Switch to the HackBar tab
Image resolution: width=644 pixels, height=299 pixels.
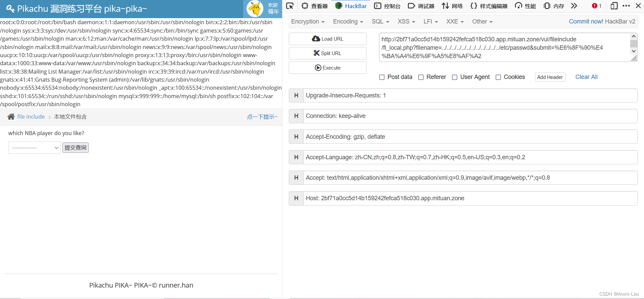click(x=351, y=6)
